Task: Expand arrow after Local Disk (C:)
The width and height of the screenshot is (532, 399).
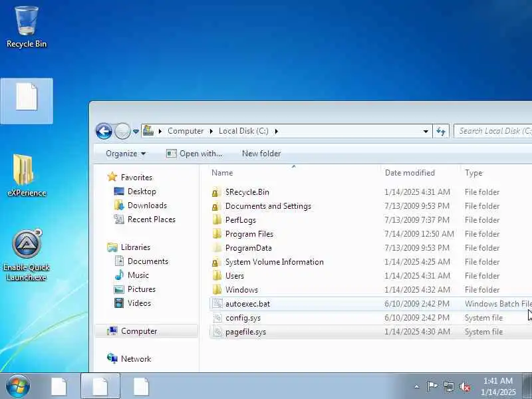Action: 276,131
